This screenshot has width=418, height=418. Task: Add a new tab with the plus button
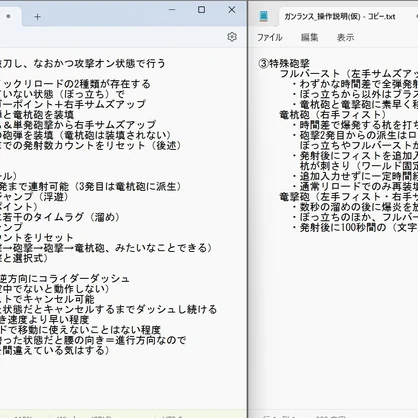point(37,17)
